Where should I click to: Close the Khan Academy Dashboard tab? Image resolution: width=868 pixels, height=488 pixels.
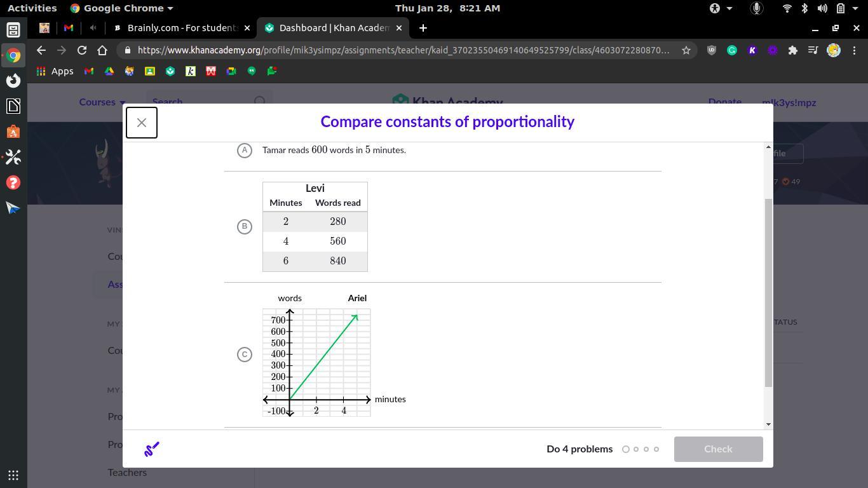[x=398, y=28]
